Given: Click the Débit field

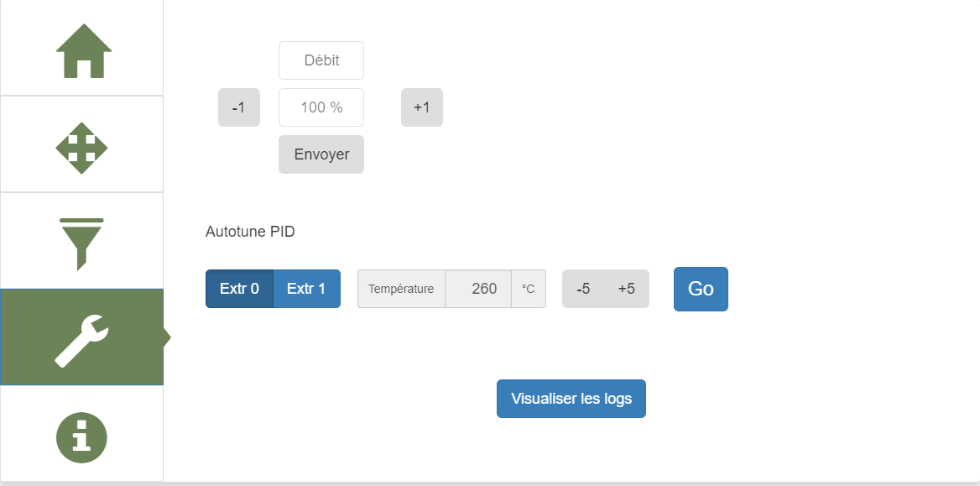Looking at the screenshot, I should pos(321,60).
